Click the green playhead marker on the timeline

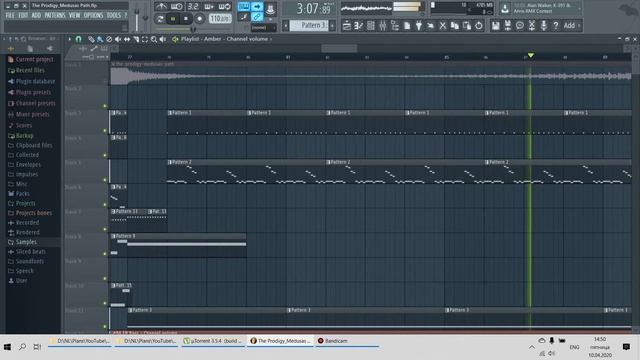[x=531, y=55]
